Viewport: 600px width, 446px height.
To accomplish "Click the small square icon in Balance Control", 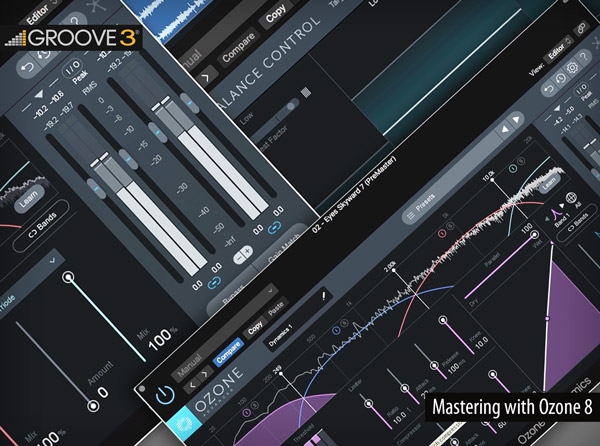I will click(306, 92).
